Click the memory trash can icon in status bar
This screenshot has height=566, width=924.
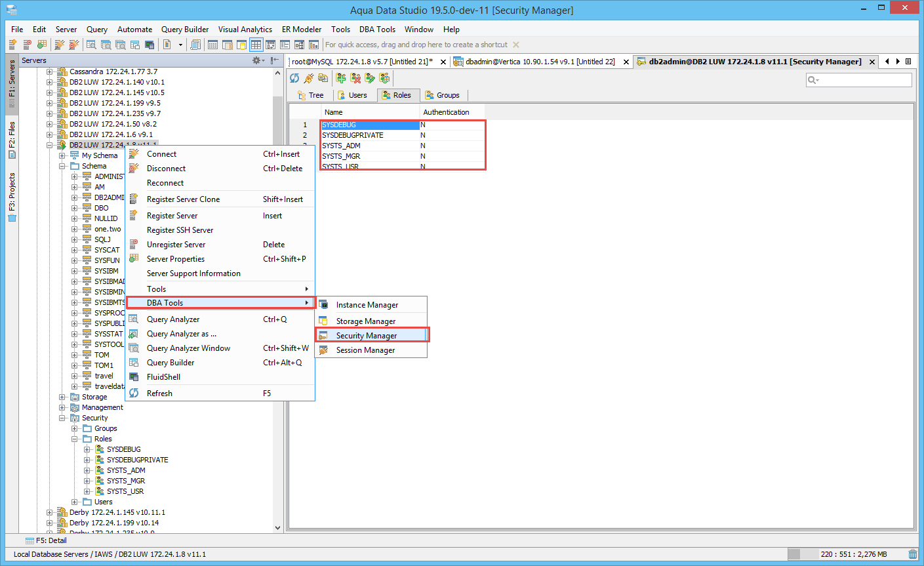click(x=912, y=554)
